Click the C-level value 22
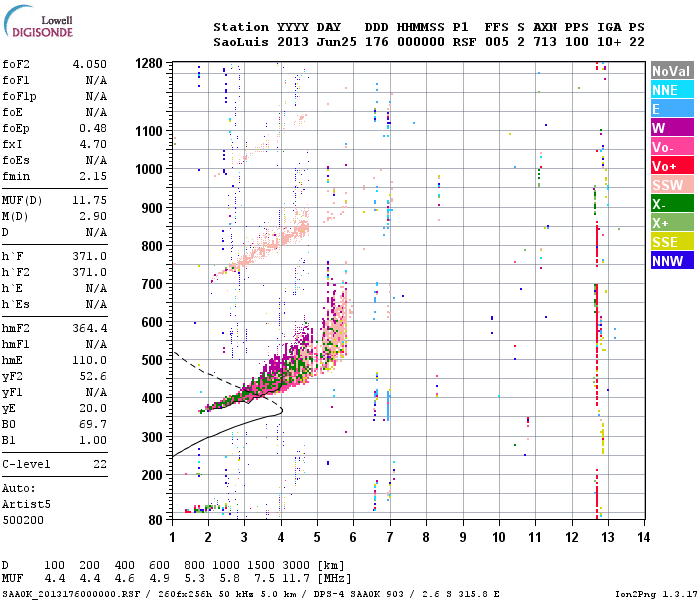This screenshot has height=600, width=700. (x=100, y=464)
